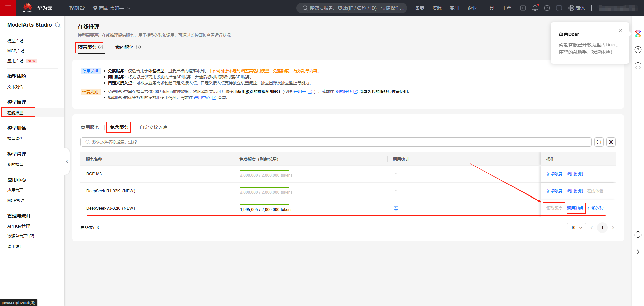The height and width of the screenshot is (306, 644).
Task: Open the notifications bell
Action: tap(535, 8)
